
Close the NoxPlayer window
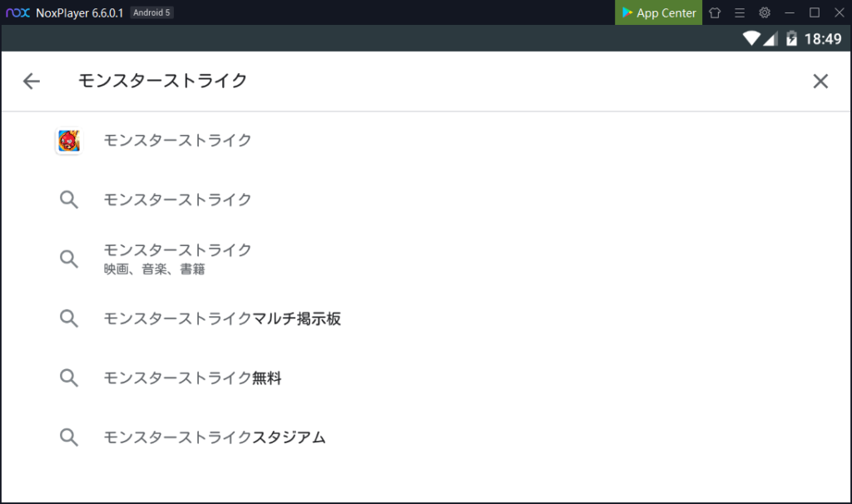pyautogui.click(x=840, y=12)
